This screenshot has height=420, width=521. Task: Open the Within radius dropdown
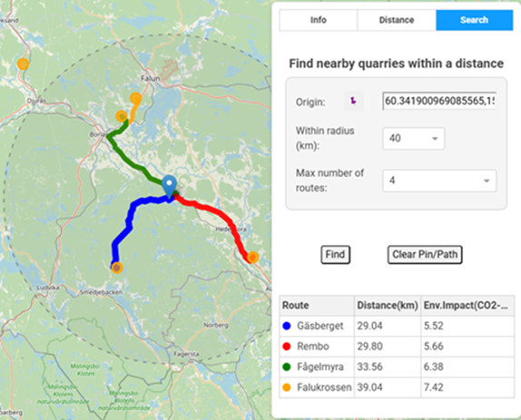tap(413, 139)
